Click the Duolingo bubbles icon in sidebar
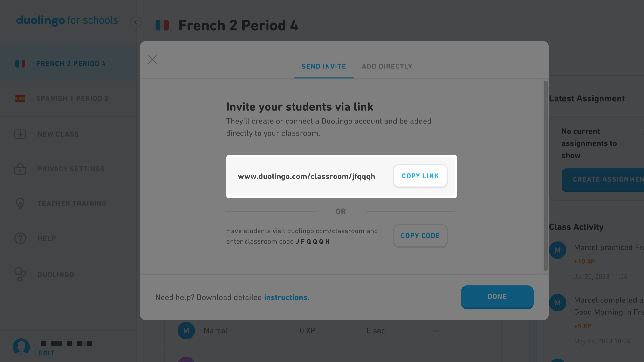 point(20,274)
